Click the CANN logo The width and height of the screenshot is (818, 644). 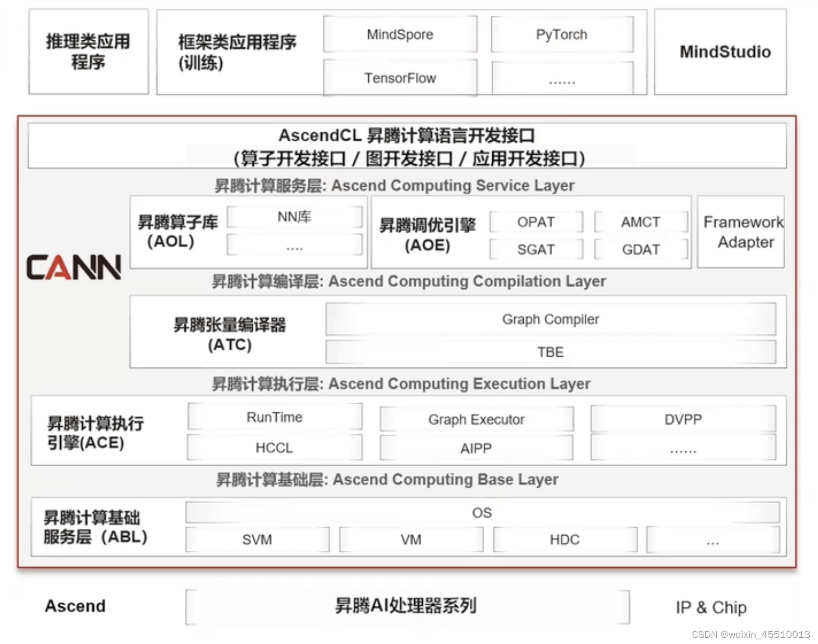[74, 267]
